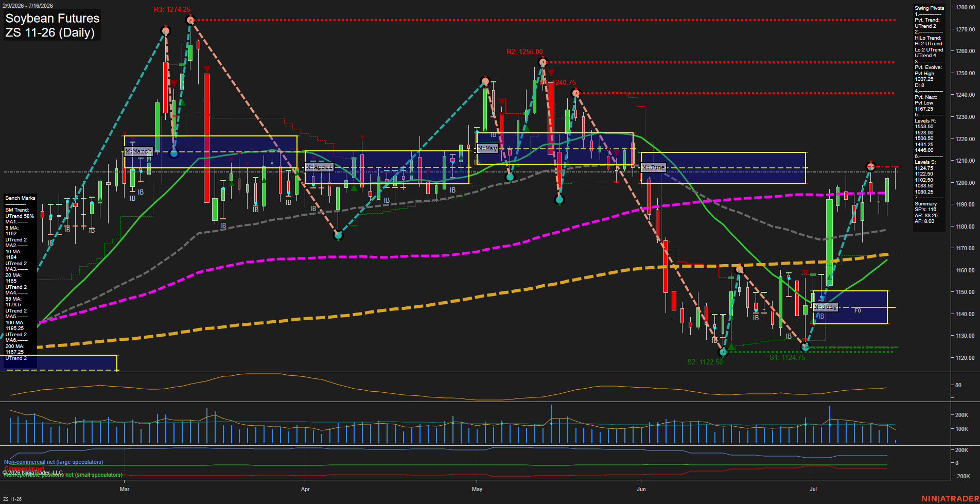
Task: Click the swing pivot high marker at R2 line
Action: [542, 63]
